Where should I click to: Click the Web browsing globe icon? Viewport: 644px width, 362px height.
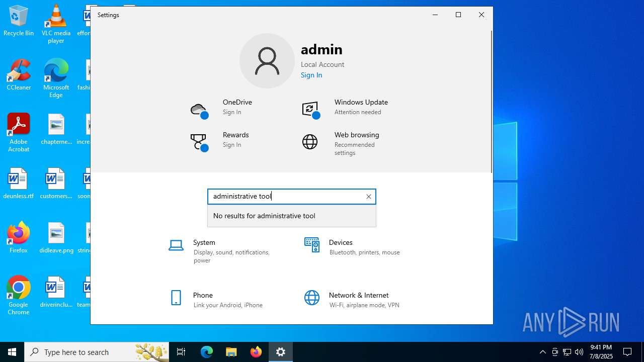[x=310, y=142]
